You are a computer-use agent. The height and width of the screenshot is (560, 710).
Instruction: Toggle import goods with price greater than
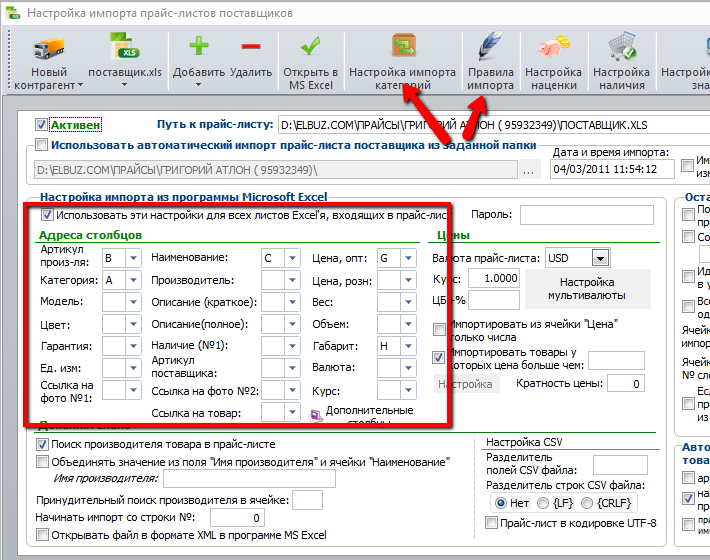pyautogui.click(x=439, y=358)
